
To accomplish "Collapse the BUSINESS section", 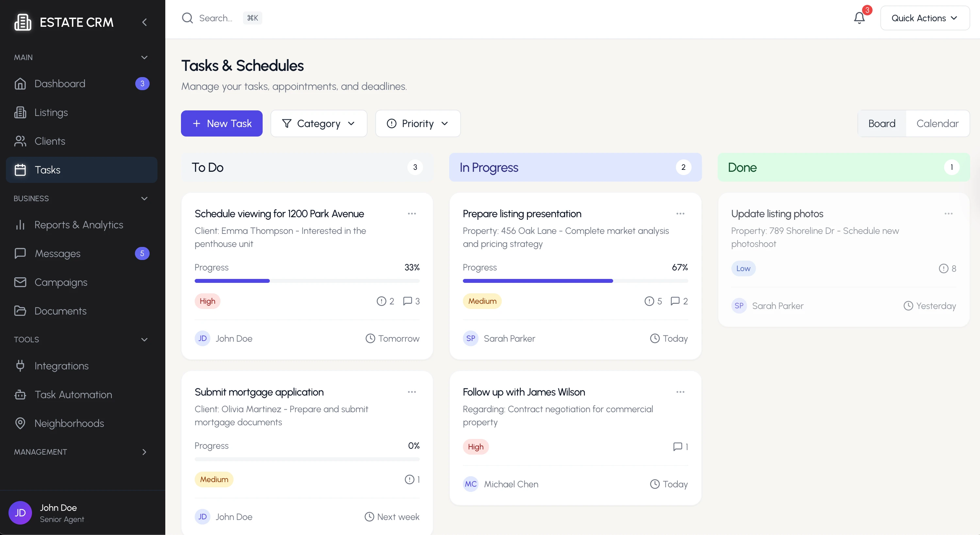I will 144,198.
